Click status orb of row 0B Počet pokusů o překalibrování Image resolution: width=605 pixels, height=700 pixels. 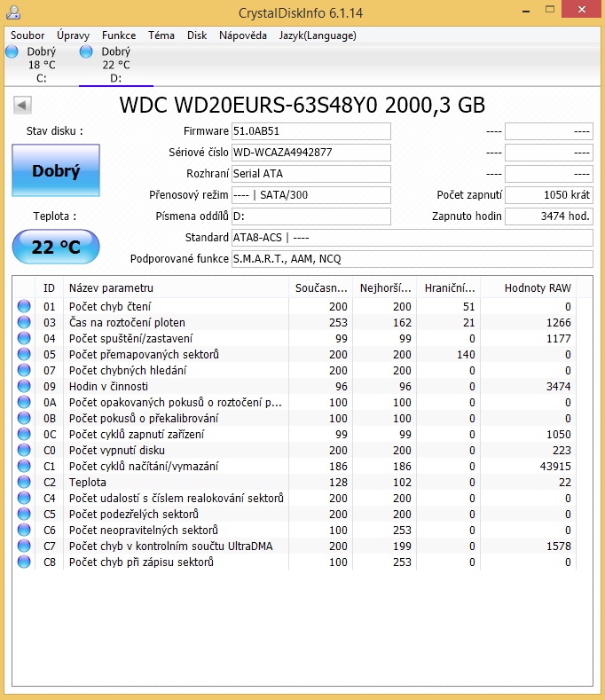tap(24, 418)
